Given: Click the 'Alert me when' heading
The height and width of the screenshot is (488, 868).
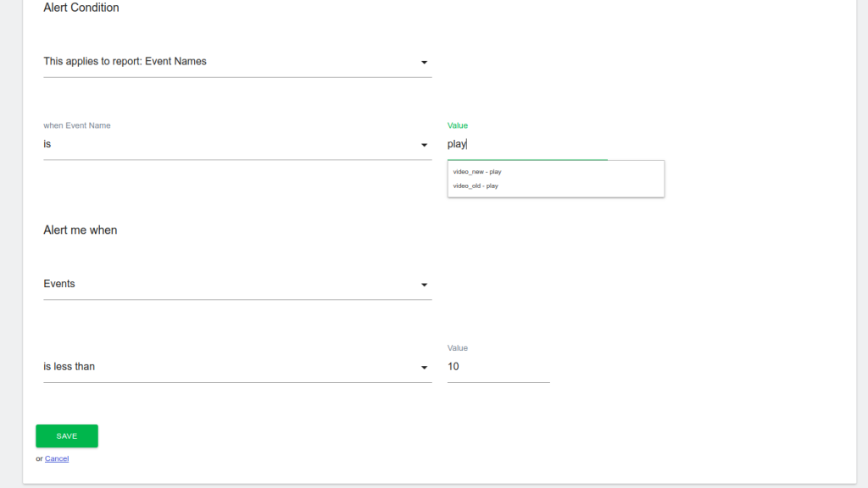Looking at the screenshot, I should pyautogui.click(x=81, y=230).
